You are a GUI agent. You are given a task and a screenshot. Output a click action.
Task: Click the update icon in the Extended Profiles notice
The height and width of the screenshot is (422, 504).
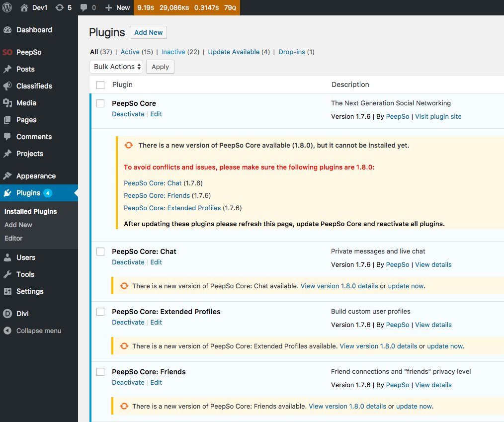click(x=124, y=346)
